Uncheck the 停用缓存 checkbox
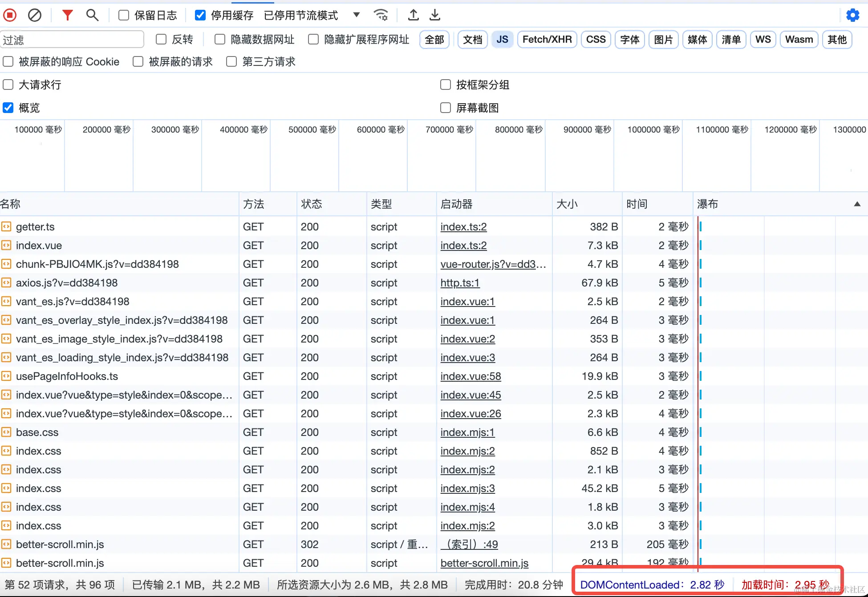This screenshot has height=597, width=868. point(200,16)
